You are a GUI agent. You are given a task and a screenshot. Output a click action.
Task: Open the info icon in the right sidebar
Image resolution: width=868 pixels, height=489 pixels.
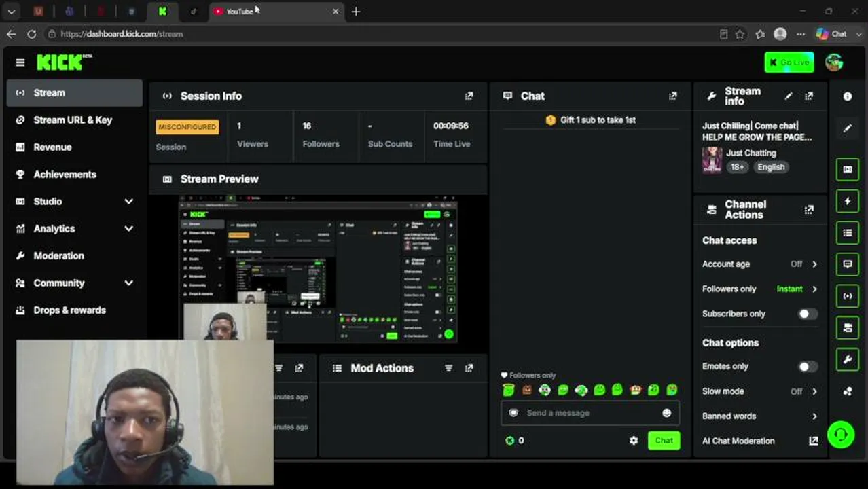(x=848, y=96)
